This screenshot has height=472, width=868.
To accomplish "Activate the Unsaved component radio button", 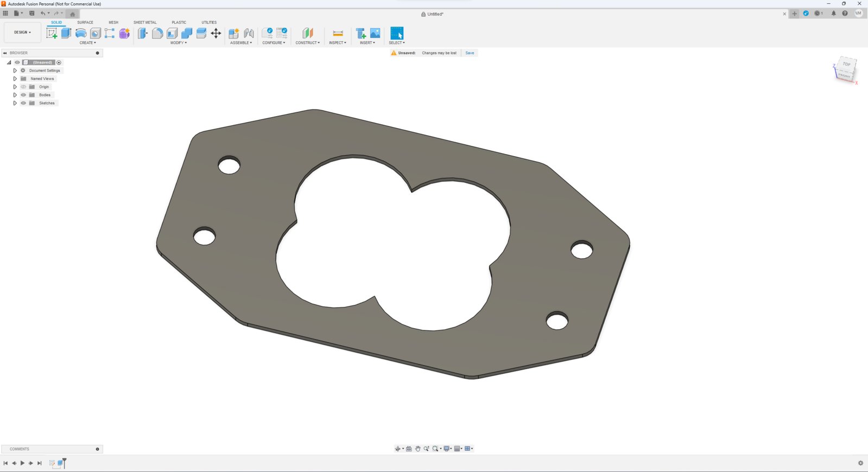I will coord(59,62).
